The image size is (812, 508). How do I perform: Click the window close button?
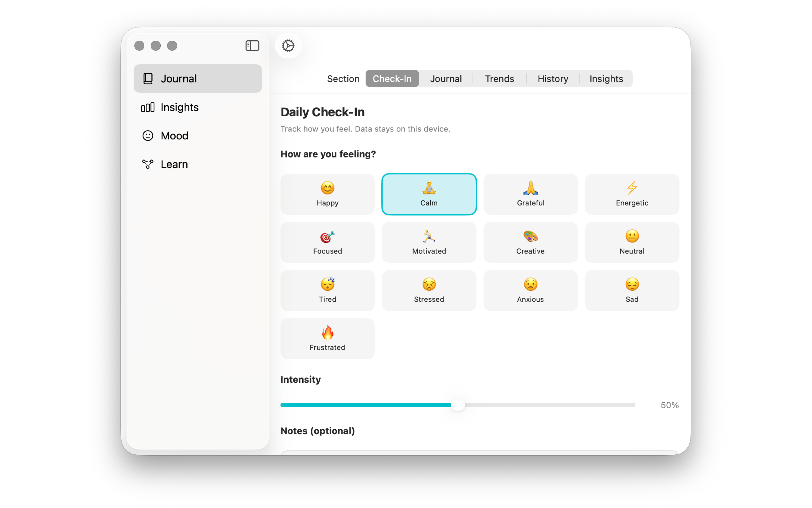tap(139, 46)
